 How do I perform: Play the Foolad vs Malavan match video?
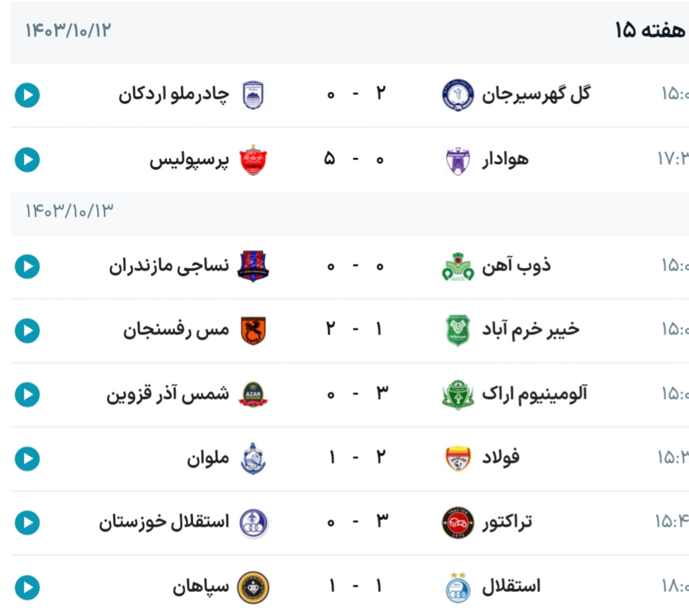click(x=27, y=459)
